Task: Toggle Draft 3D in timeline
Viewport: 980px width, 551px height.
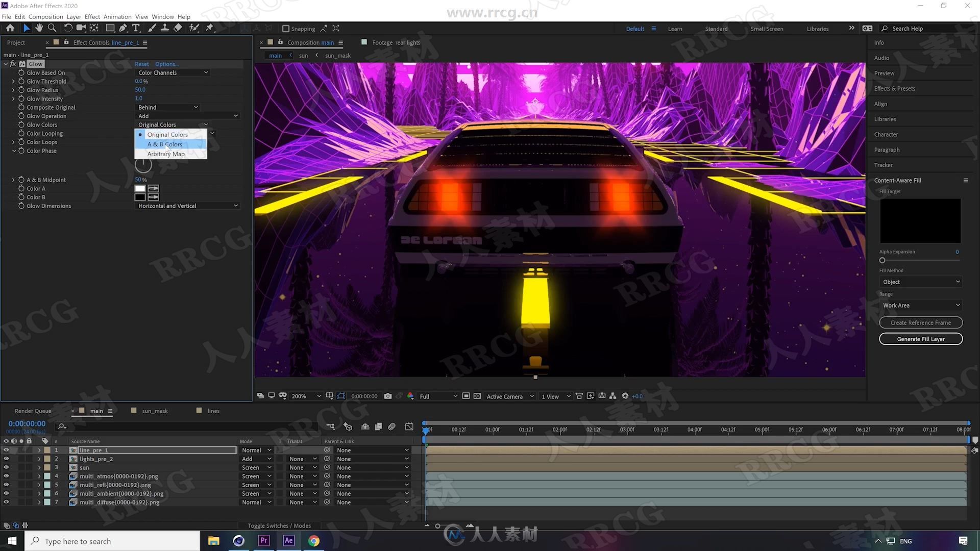Action: click(x=348, y=427)
